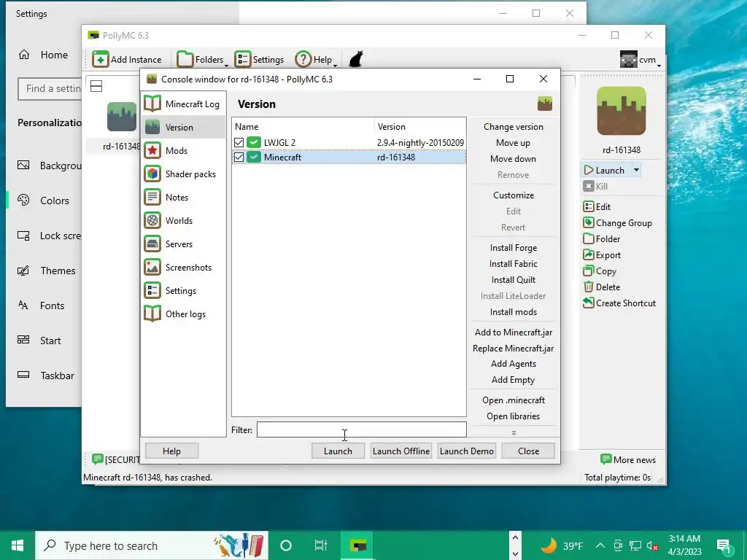This screenshot has height=560, width=747.
Task: Click Change Group tag icon
Action: [x=589, y=223]
